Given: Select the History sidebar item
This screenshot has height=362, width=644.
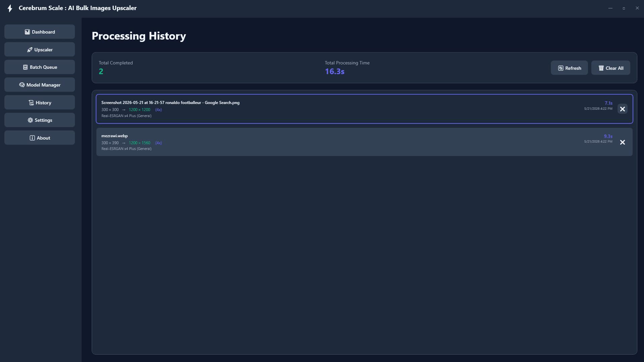Looking at the screenshot, I should tap(40, 103).
